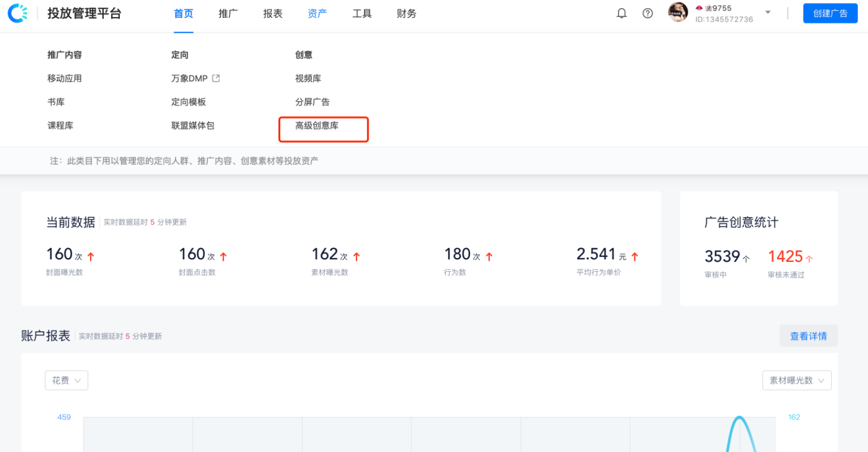The width and height of the screenshot is (868, 452).
Task: Switch to the 首页 tab
Action: [183, 13]
